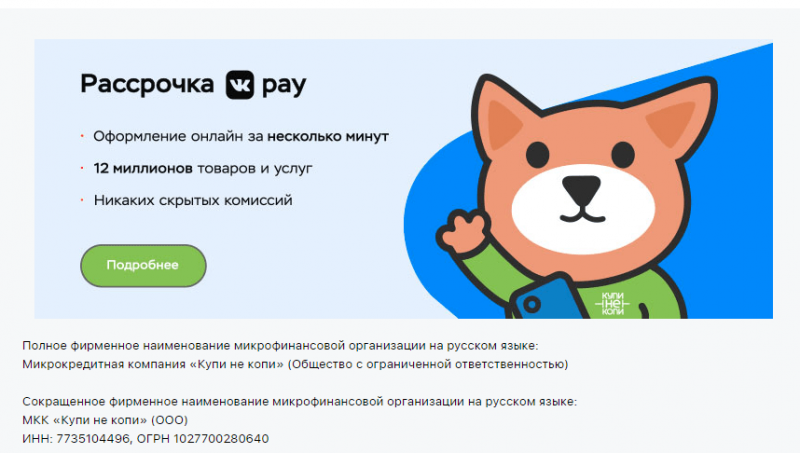The height and width of the screenshot is (453, 800).
Task: Click the word pay next to the VK logo
Action: point(284,86)
